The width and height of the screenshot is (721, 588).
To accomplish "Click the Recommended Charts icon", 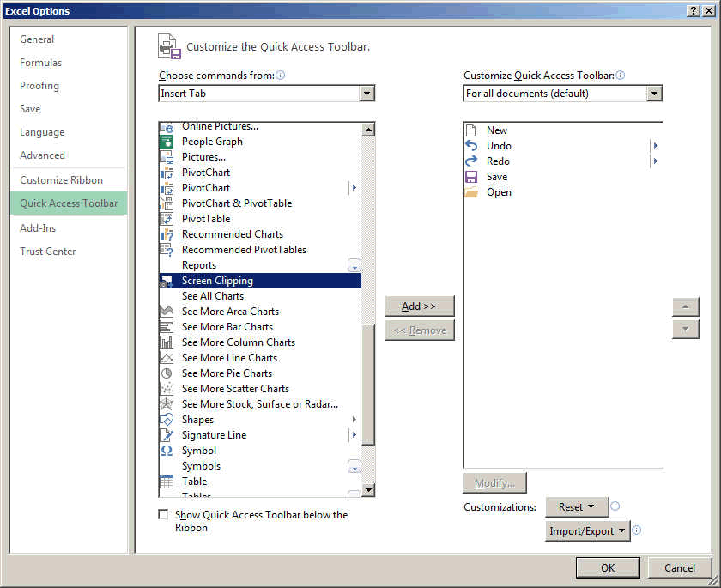I will tap(167, 234).
